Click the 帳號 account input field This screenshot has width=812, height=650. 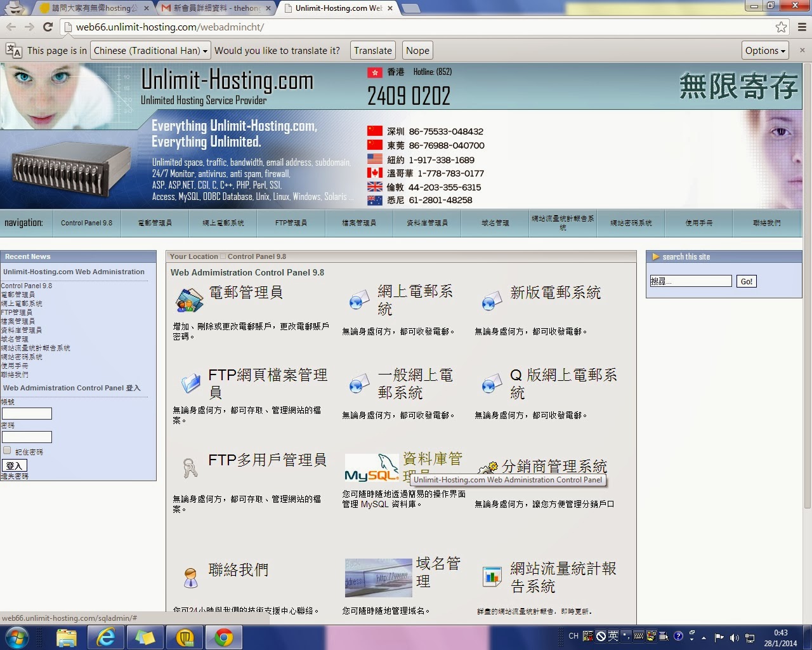click(x=27, y=413)
